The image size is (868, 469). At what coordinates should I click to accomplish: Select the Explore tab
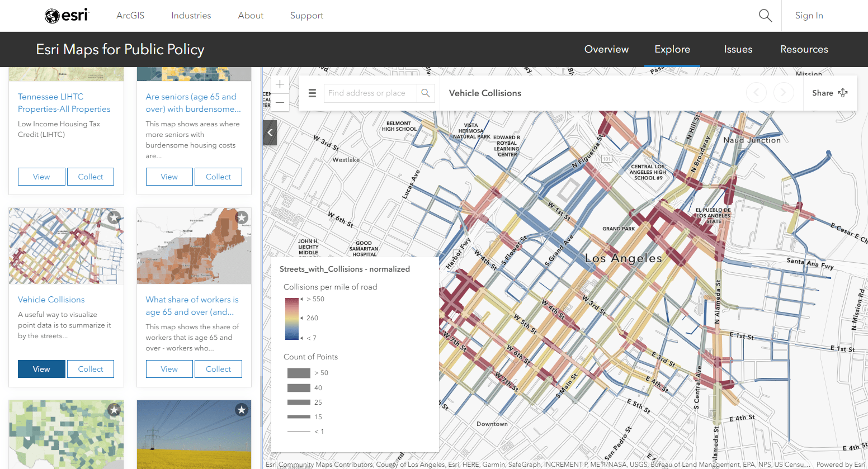coord(672,49)
